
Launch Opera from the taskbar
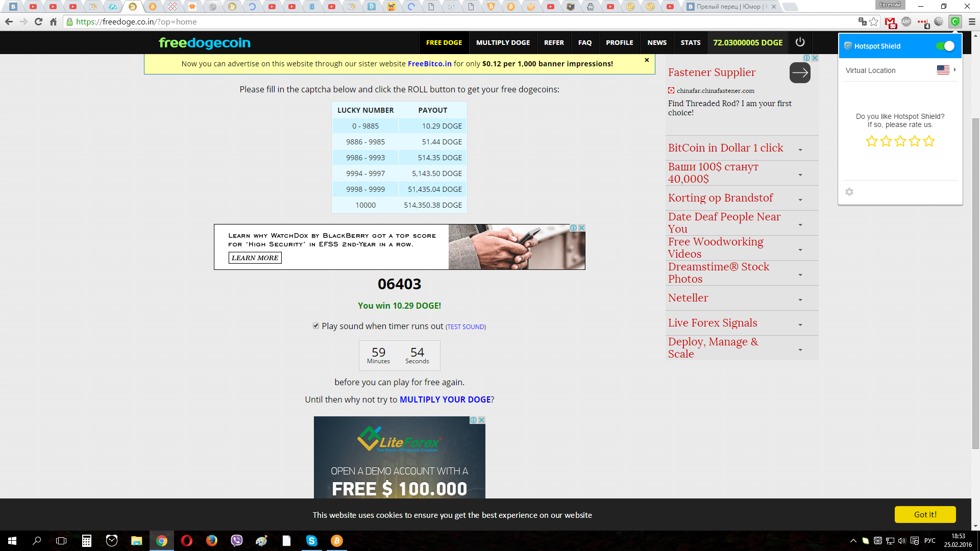pyautogui.click(x=187, y=540)
